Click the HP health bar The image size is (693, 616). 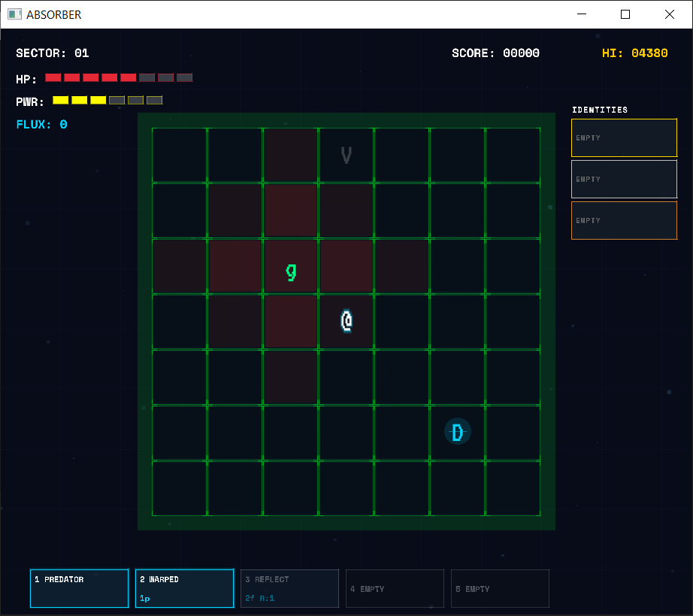click(119, 77)
